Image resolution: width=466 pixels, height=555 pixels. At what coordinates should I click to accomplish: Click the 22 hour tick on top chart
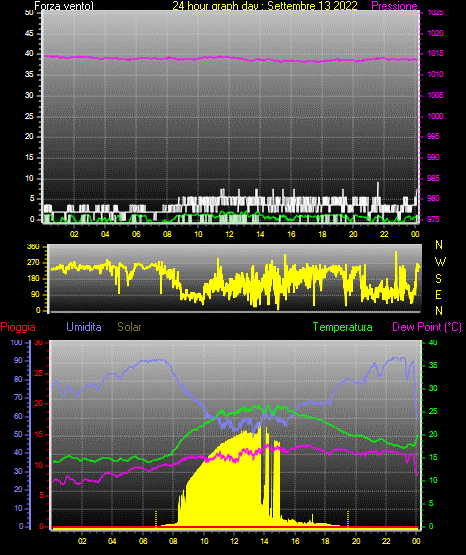(384, 234)
